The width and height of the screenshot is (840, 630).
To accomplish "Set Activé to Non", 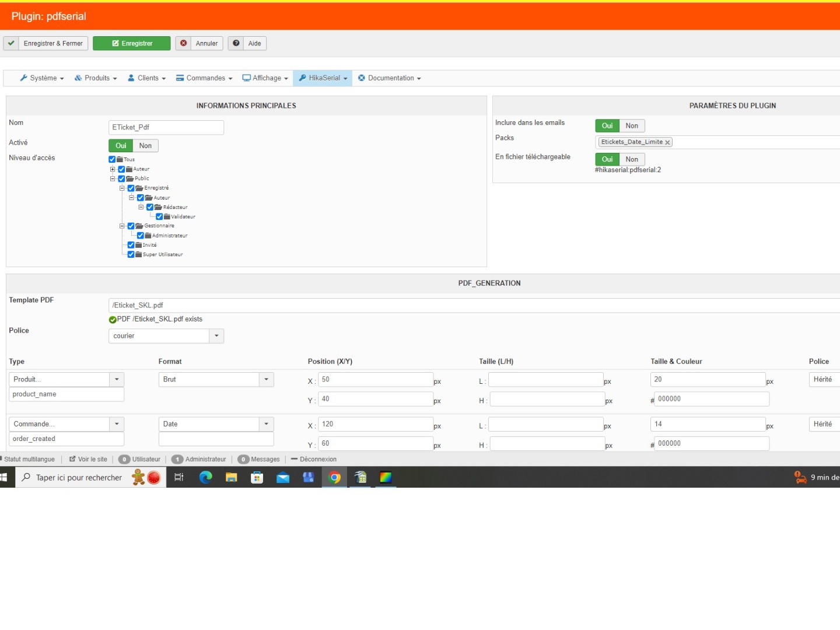I will coord(145,146).
